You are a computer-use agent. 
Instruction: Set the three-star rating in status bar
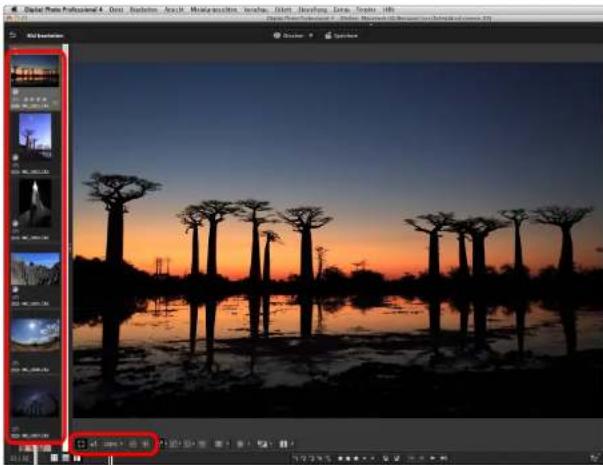click(356, 458)
